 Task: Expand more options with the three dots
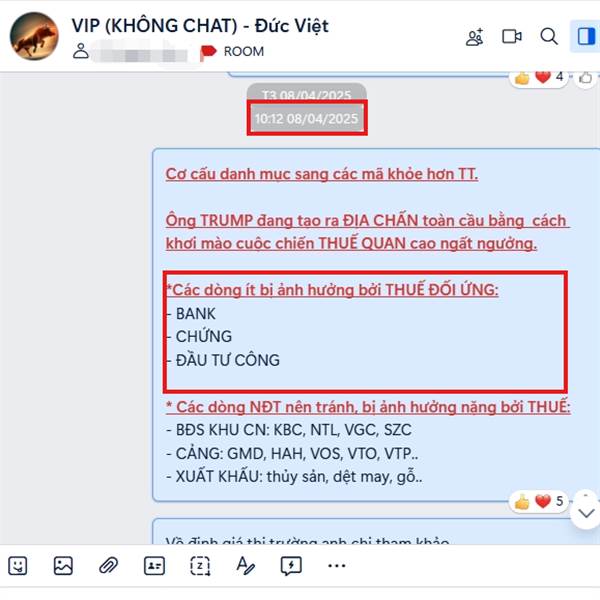pos(337,566)
